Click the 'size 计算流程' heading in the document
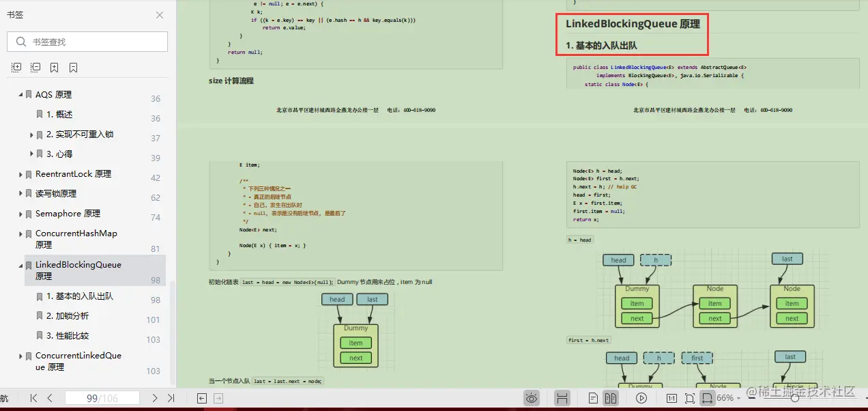 pos(231,81)
